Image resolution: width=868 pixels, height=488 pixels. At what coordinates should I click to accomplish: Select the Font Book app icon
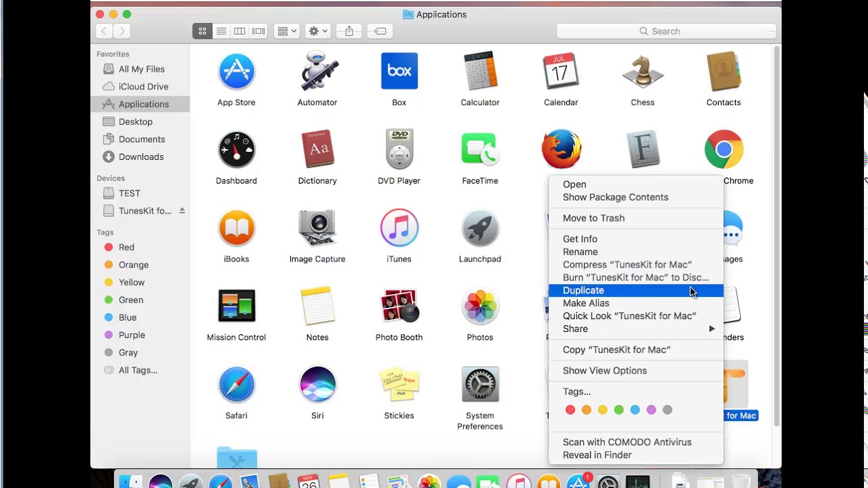[x=642, y=149]
